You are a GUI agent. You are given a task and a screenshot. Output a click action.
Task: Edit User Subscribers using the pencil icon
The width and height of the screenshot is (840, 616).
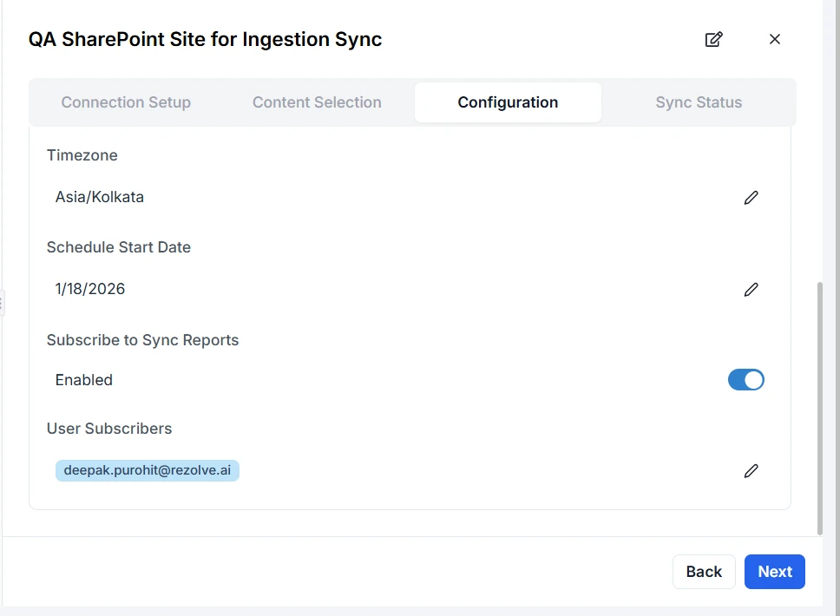751,471
